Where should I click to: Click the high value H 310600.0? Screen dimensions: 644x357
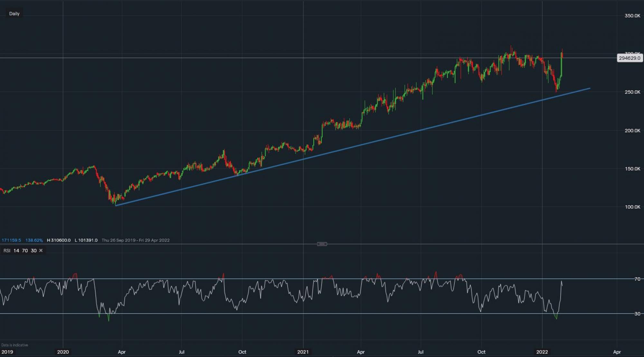[x=59, y=240]
